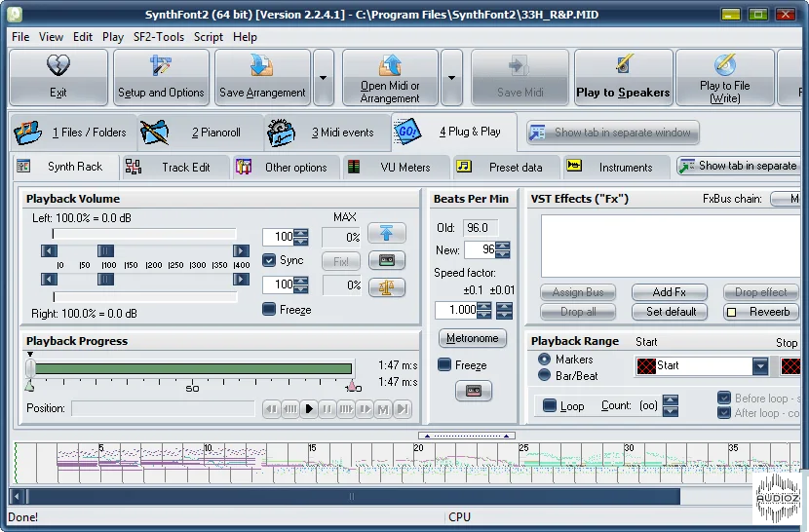Viewport: 809px width, 532px height.
Task: Click the balance scales icon button
Action: 386,287
